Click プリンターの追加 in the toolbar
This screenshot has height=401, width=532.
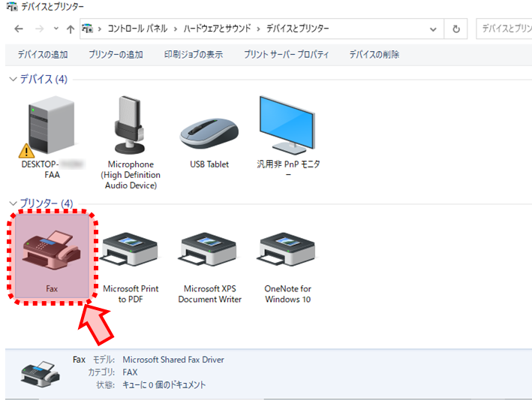point(116,55)
